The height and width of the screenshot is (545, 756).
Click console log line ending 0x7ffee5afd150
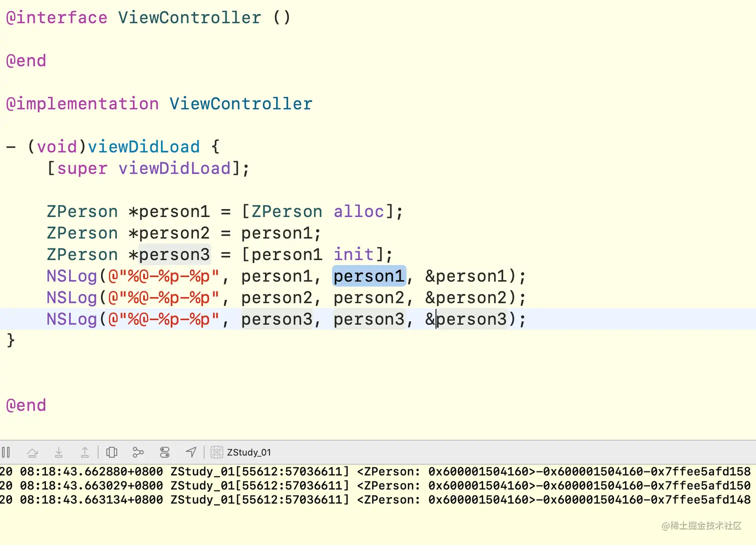[375, 485]
